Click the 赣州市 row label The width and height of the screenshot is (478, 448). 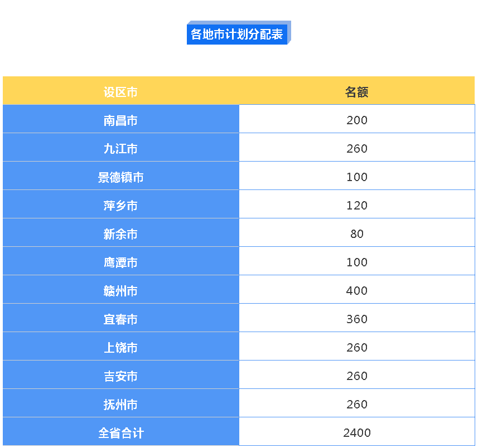click(x=120, y=291)
